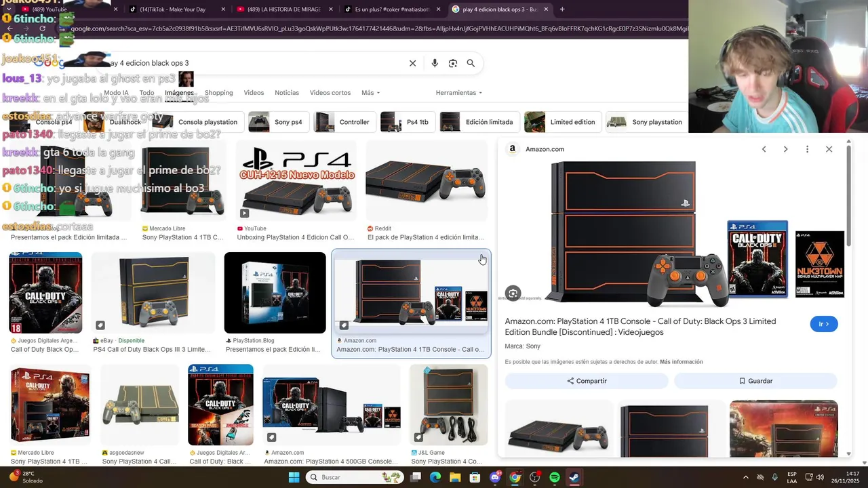Screen dimensions: 868x488
Task: Clear the Google search box text
Action: pos(412,63)
